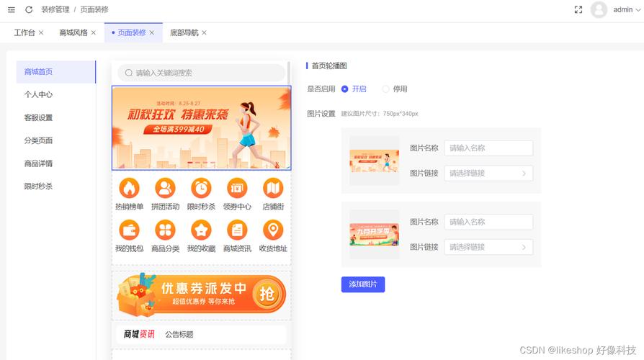Click the 抢 coin button on coupon banner

[x=267, y=294]
